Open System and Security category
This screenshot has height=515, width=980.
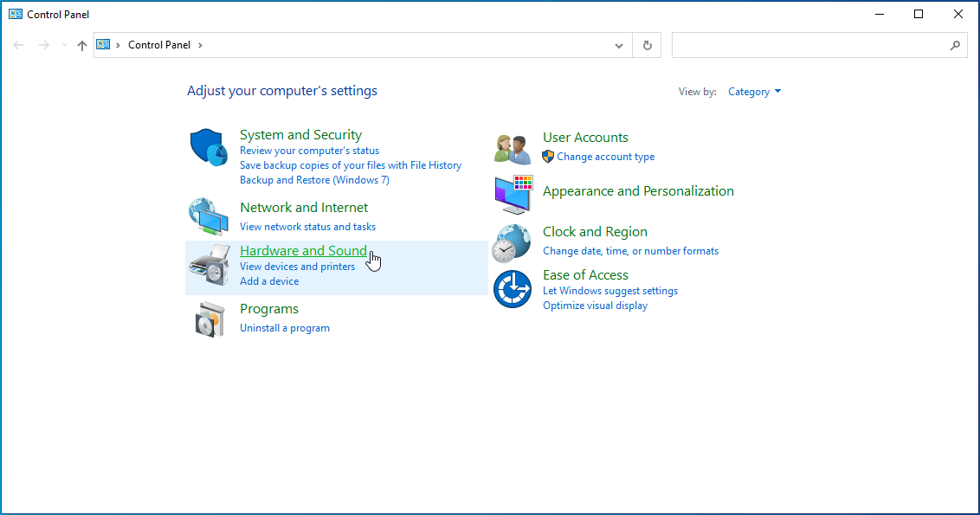[x=300, y=135]
